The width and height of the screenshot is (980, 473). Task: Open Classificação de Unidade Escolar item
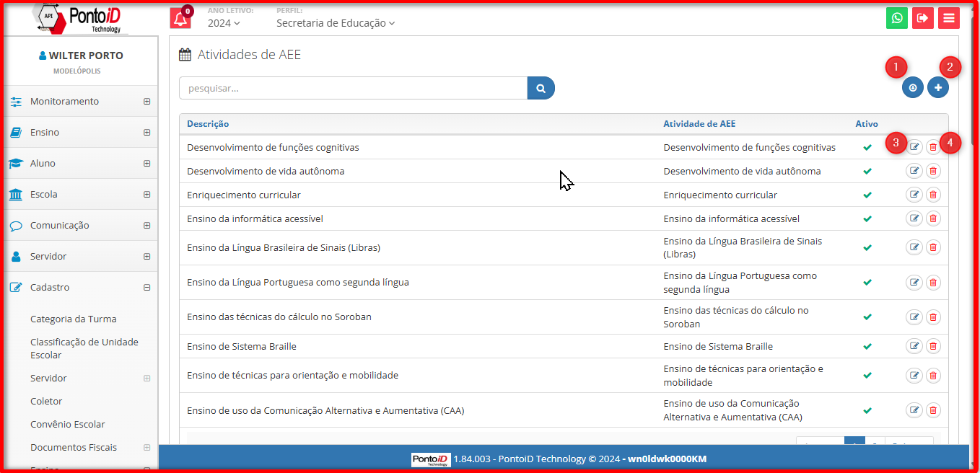pos(84,348)
